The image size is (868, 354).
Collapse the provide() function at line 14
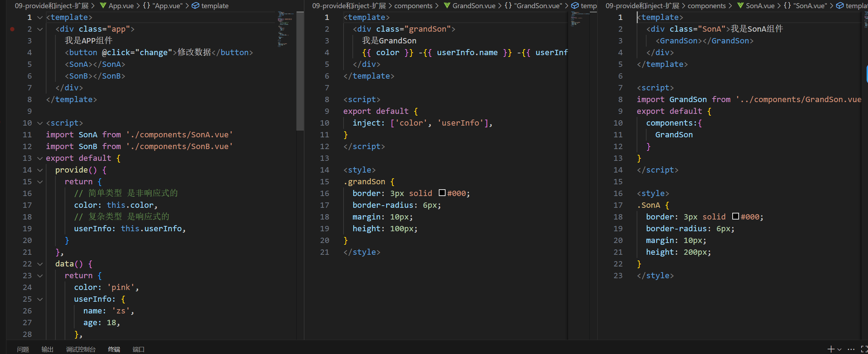[40, 170]
